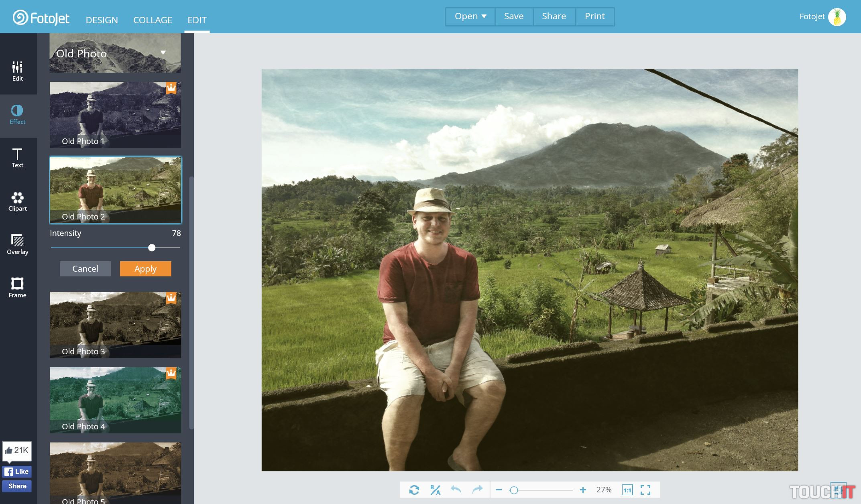Click the Intensity slider handle
The height and width of the screenshot is (504, 861).
click(152, 248)
